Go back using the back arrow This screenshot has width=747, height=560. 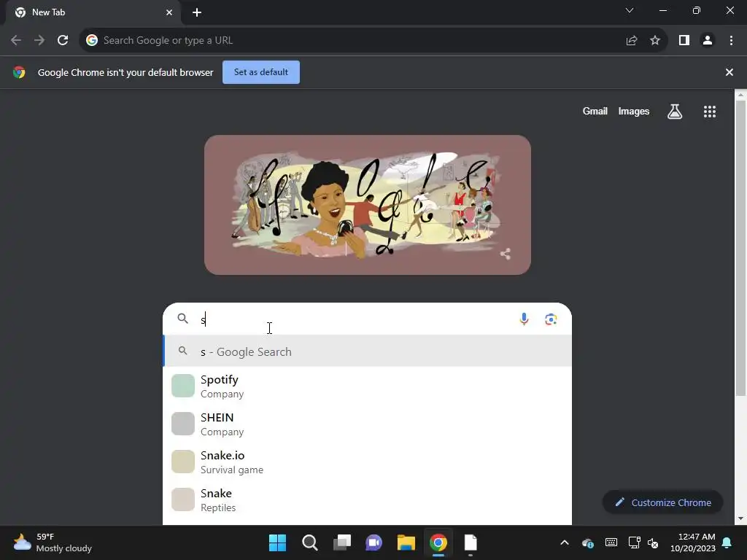tap(16, 41)
